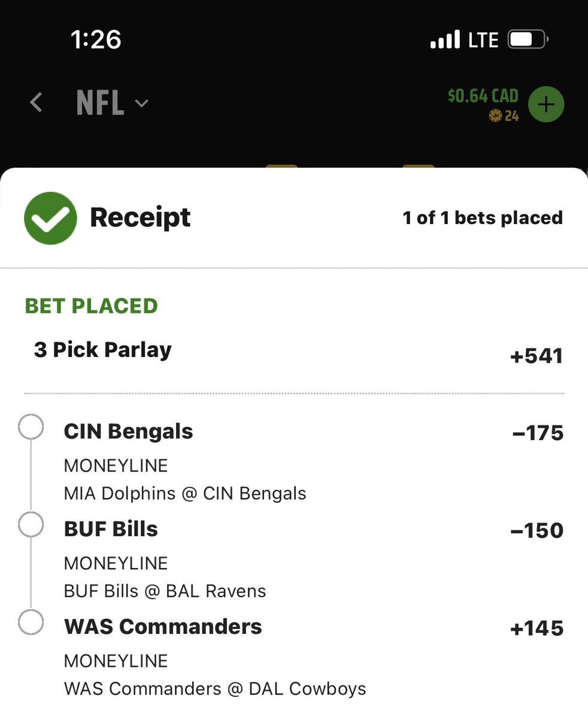The height and width of the screenshot is (719, 588).
Task: Tap the $0.64 CAD balance
Action: pyautogui.click(x=483, y=96)
